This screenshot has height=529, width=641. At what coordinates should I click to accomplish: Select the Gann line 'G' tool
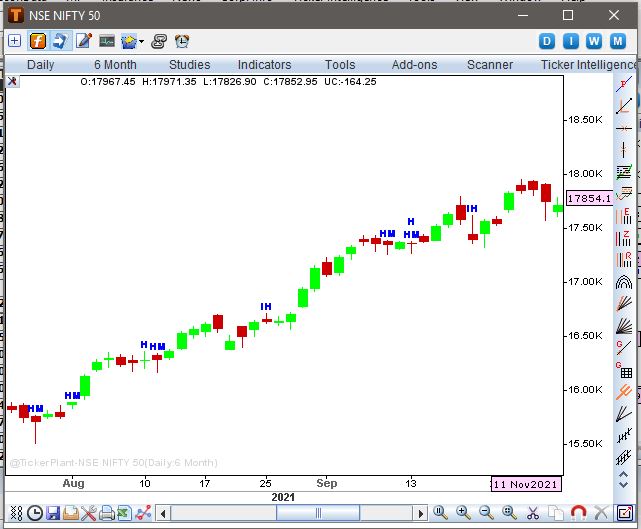(x=624, y=348)
